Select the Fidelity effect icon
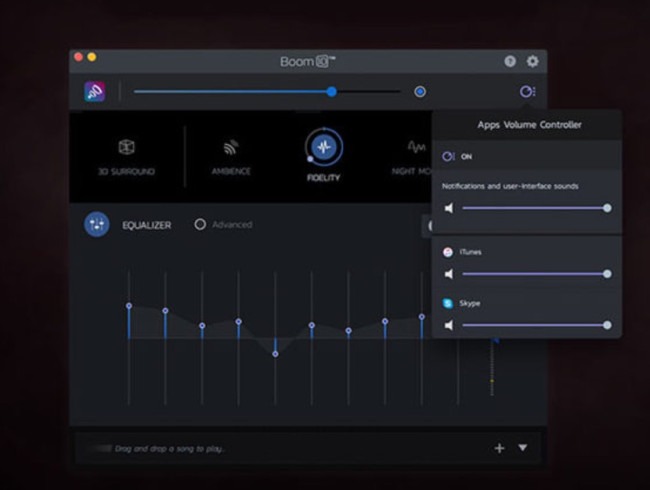Viewport: 650px width, 490px height. click(x=324, y=147)
